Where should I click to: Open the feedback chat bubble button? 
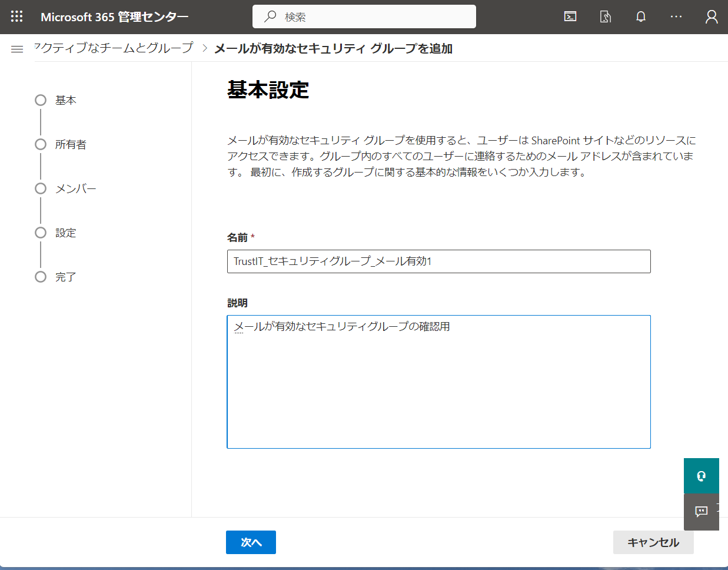click(702, 512)
